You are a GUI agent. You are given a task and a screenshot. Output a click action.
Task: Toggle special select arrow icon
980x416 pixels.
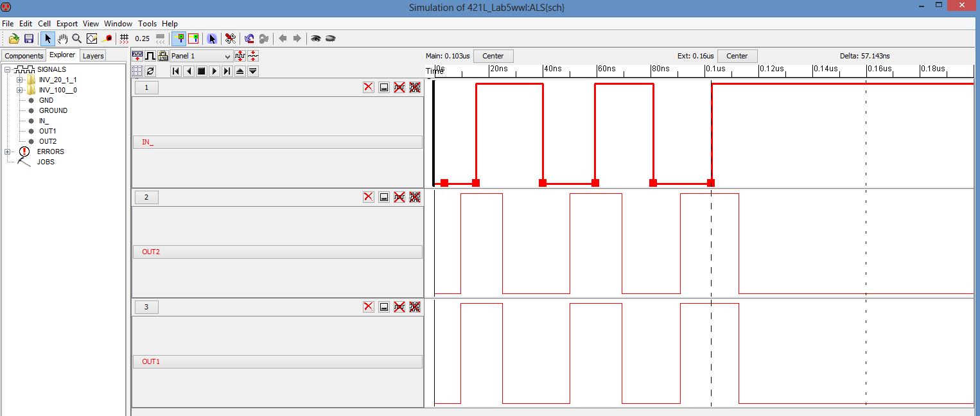point(212,39)
